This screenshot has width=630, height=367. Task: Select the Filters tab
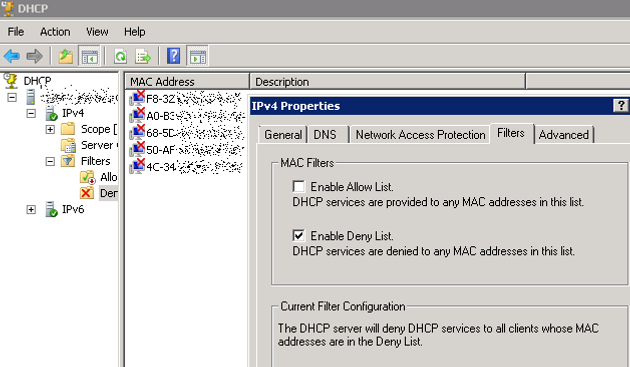(x=511, y=133)
